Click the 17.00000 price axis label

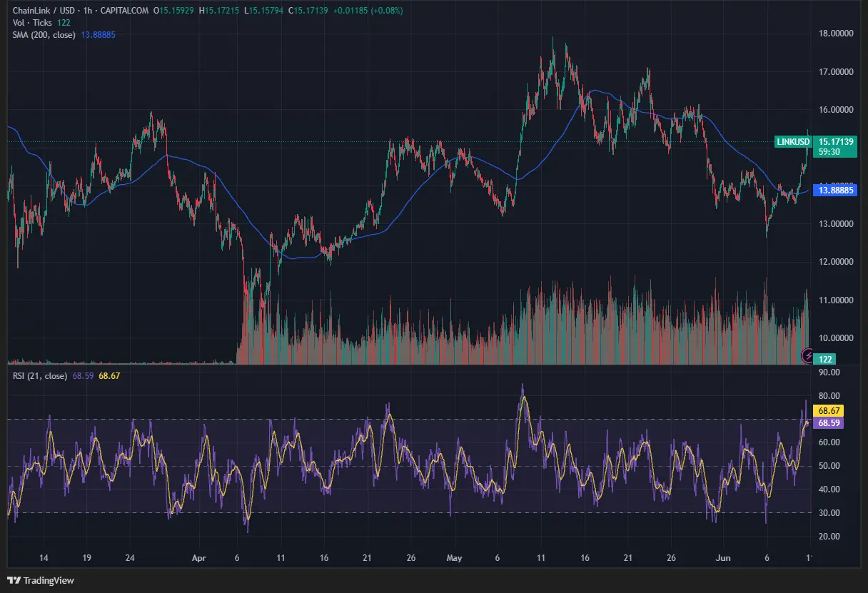(x=837, y=71)
